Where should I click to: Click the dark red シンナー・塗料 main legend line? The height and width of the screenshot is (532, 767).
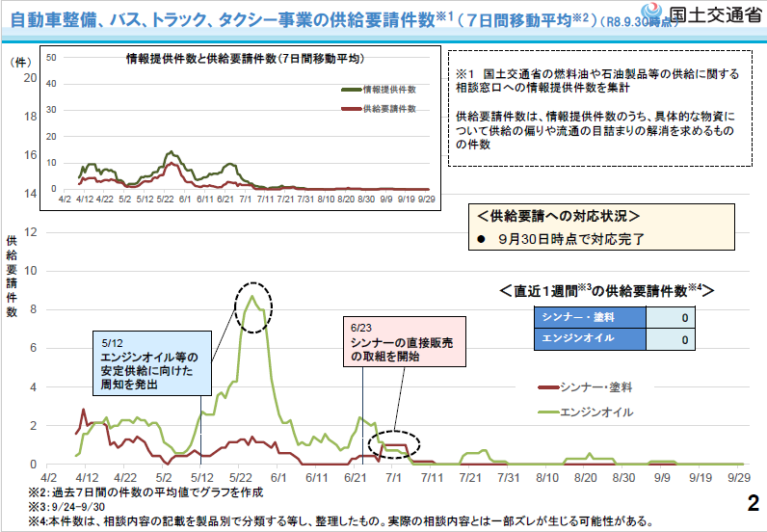[548, 387]
